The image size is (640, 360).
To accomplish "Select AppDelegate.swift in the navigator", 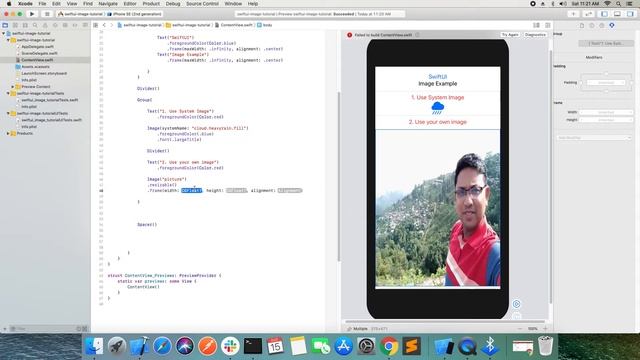I will (37, 47).
